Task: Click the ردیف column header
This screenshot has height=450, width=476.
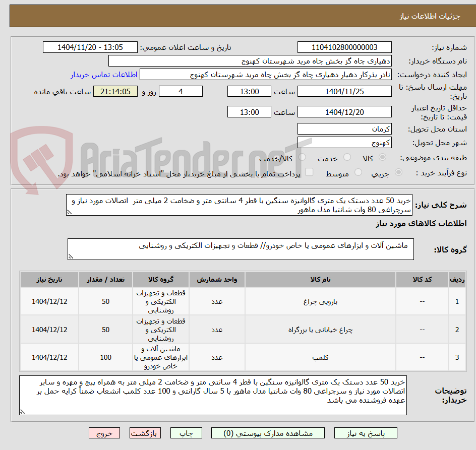Action: (457, 280)
